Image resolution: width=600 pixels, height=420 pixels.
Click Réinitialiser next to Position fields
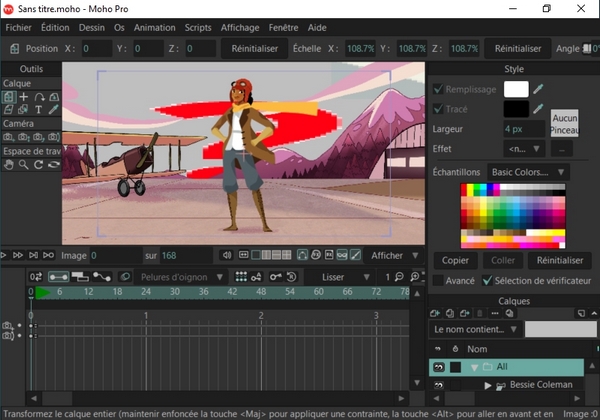[x=254, y=49]
